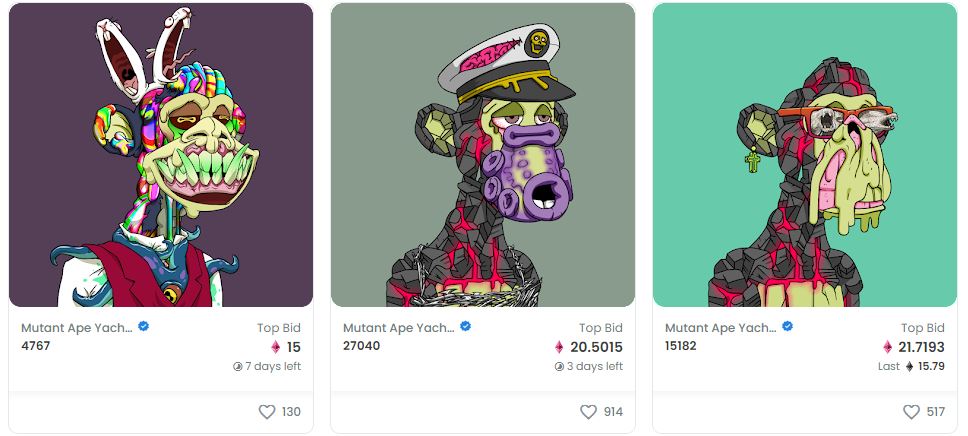Open the captain-hat mutant ape image
This screenshot has width=968, height=436.
[483, 154]
